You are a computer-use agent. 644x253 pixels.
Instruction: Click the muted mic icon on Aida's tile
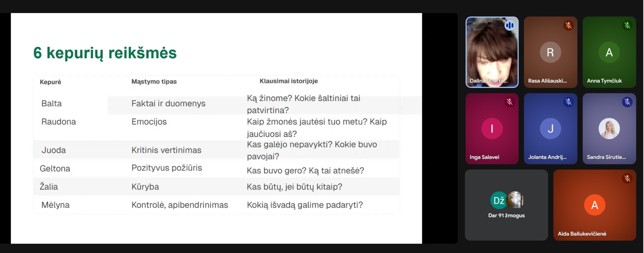tap(627, 178)
